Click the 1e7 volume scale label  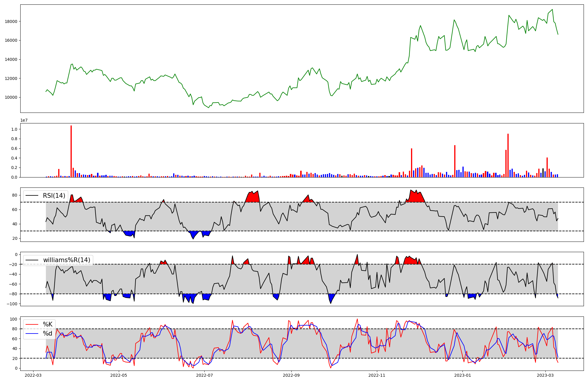(24, 120)
